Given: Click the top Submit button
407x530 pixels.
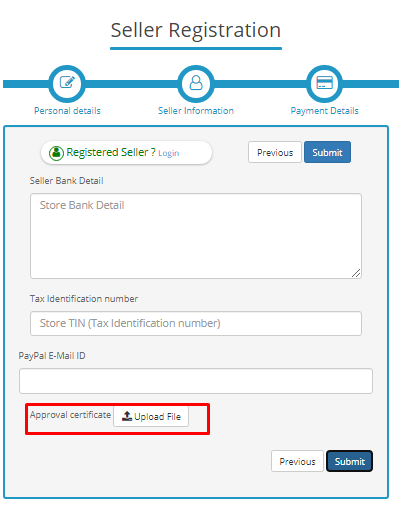Looking at the screenshot, I should tap(327, 152).
